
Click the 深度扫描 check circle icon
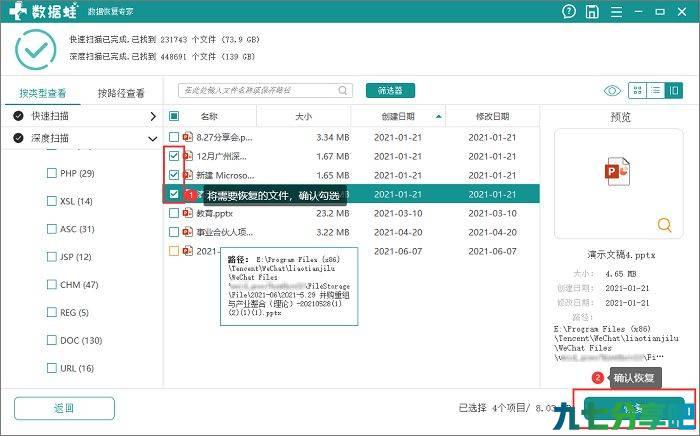click(x=18, y=138)
